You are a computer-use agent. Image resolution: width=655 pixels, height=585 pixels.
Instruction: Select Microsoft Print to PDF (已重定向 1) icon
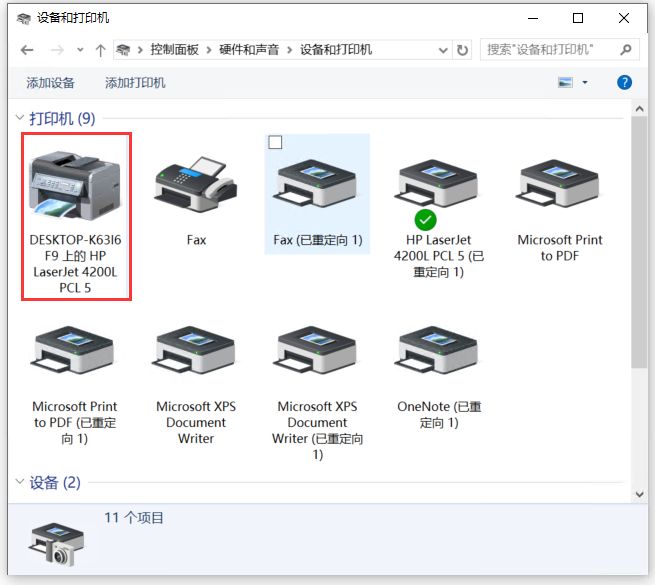coord(74,350)
